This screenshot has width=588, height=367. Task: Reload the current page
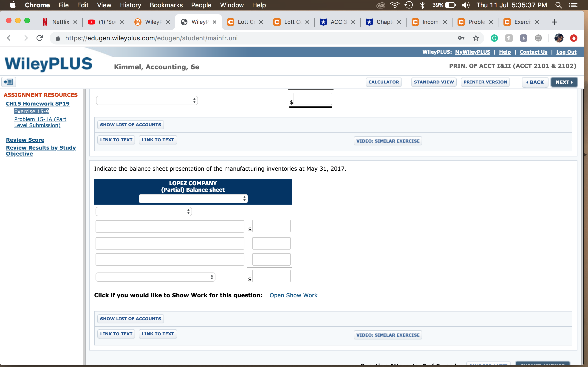[40, 38]
